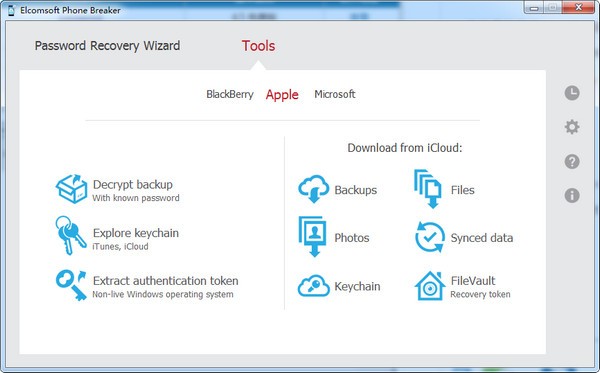Select the iCloud Files download icon
The height and width of the screenshot is (373, 600).
pos(428,189)
